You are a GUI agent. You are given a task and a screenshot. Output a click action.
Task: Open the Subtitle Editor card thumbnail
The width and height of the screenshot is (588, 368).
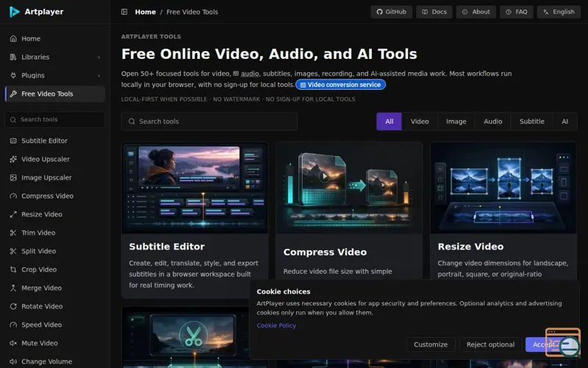(x=195, y=188)
